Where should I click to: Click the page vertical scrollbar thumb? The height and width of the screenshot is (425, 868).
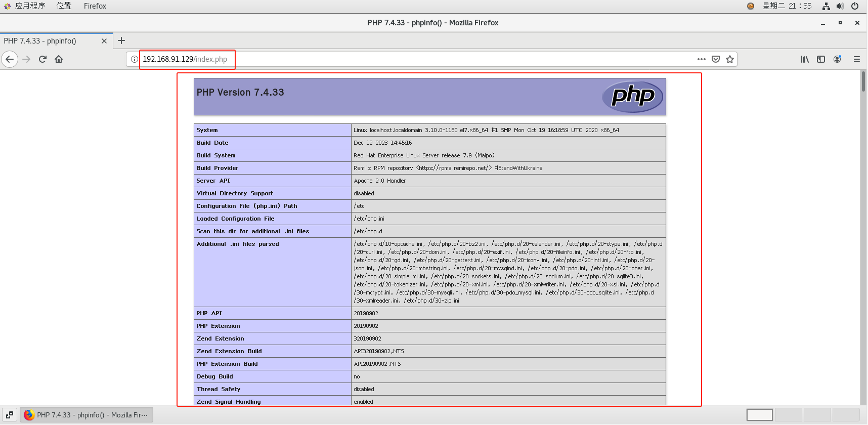(x=863, y=81)
